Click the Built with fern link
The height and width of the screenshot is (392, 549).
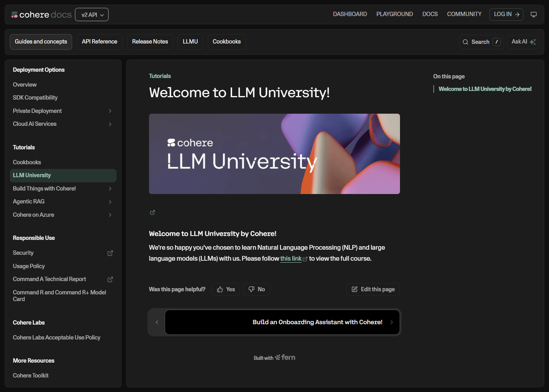pos(274,358)
